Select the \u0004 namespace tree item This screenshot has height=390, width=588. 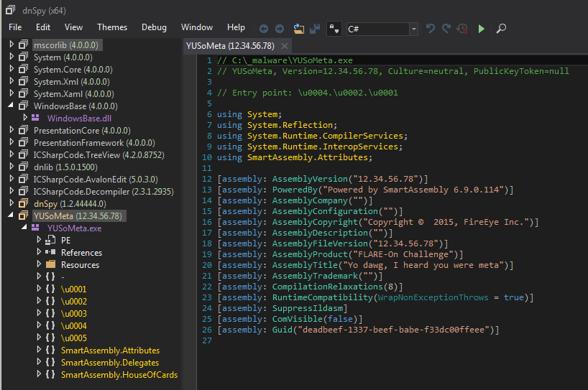click(73, 326)
